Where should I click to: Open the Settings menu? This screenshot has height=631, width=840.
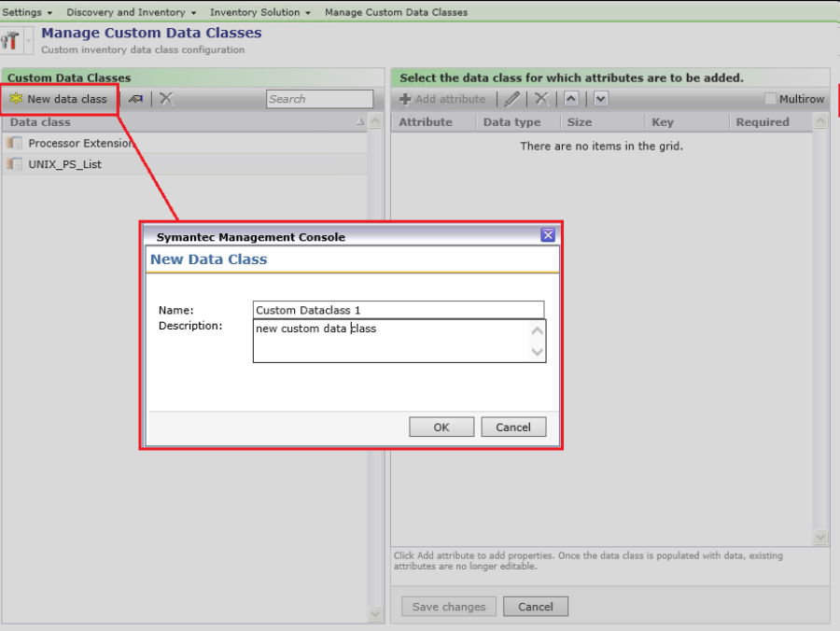click(x=27, y=12)
